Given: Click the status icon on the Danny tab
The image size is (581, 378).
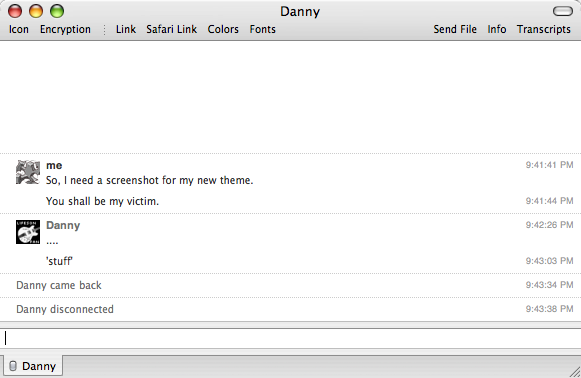Looking at the screenshot, I should click(13, 366).
